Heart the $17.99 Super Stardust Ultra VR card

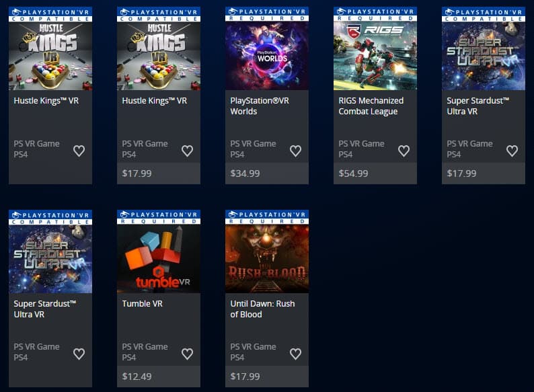[x=512, y=151]
